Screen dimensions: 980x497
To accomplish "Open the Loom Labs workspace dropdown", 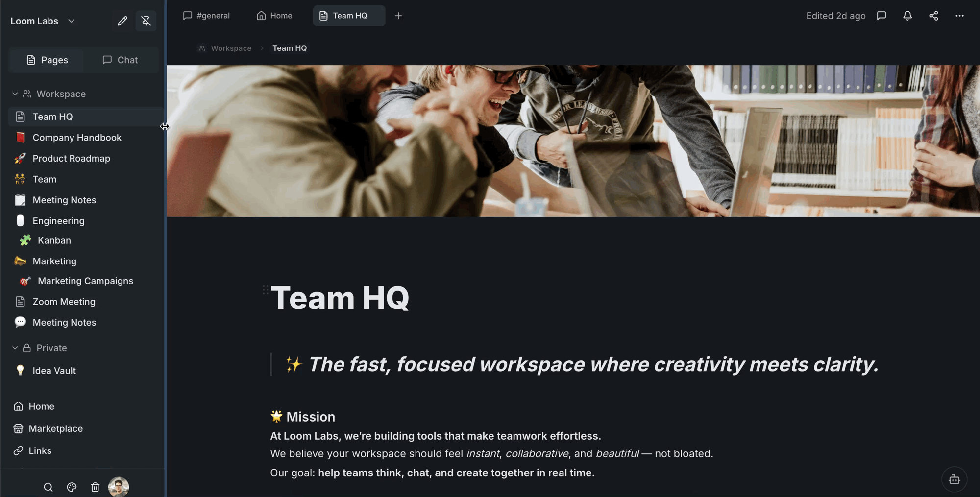I will (x=43, y=21).
